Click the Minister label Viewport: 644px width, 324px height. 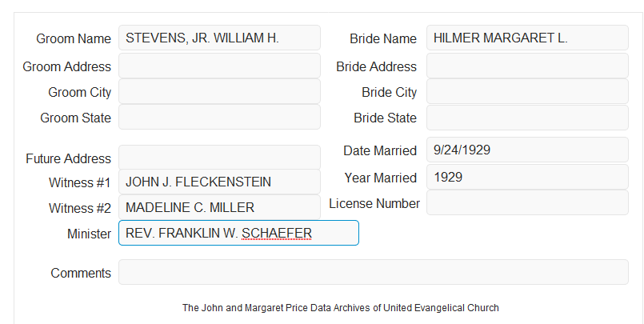click(x=89, y=234)
